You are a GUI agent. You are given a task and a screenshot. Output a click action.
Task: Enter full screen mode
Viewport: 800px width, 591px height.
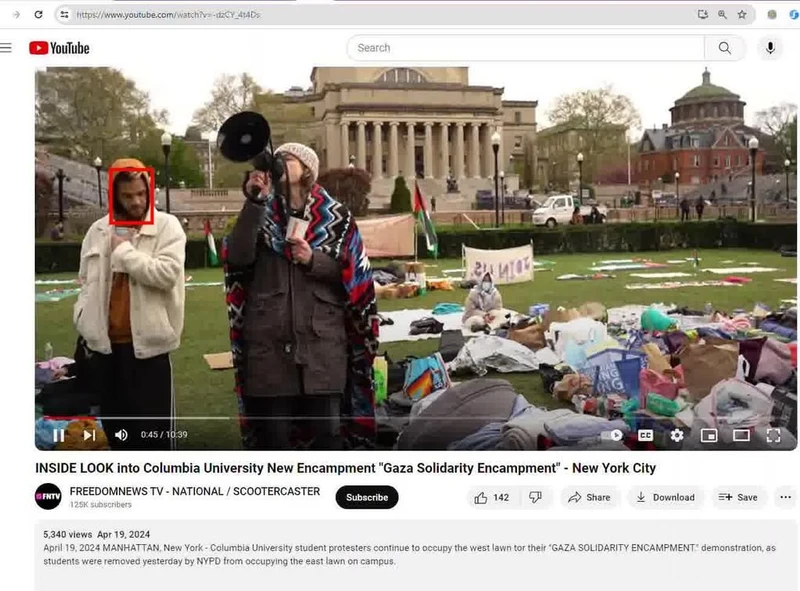[x=773, y=435]
